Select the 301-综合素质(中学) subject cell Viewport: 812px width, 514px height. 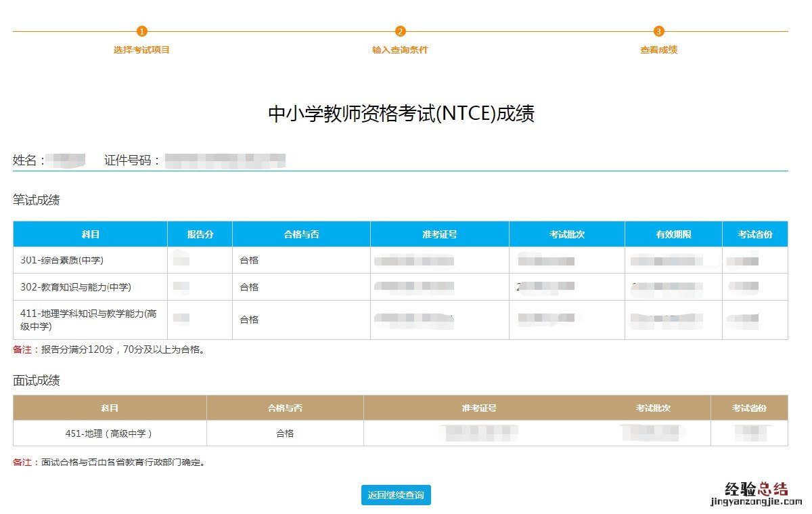click(62, 260)
